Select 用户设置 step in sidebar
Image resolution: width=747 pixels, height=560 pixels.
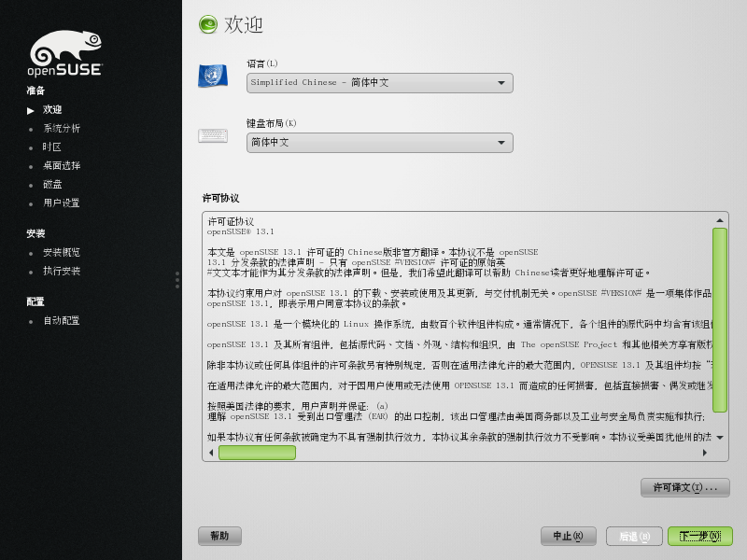(x=62, y=203)
